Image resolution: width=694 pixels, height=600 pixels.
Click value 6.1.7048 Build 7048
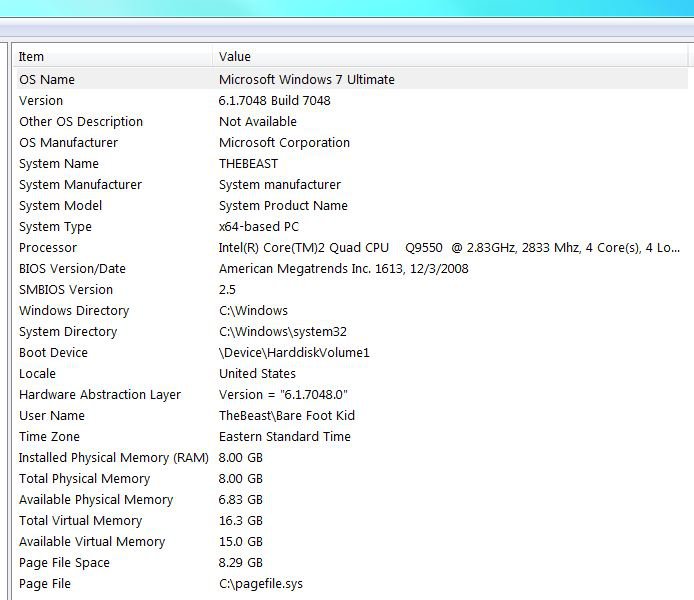tap(274, 100)
